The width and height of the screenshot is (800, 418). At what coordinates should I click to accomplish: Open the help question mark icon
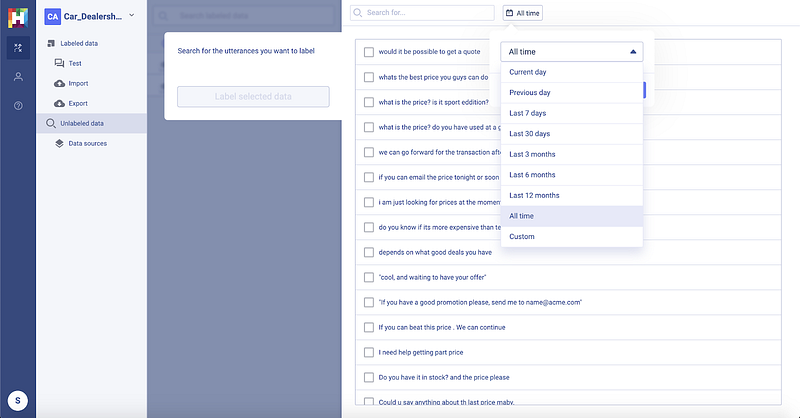click(x=18, y=105)
